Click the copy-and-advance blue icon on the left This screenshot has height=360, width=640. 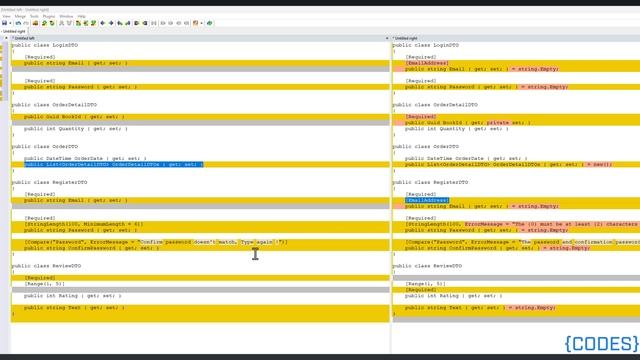120,23
